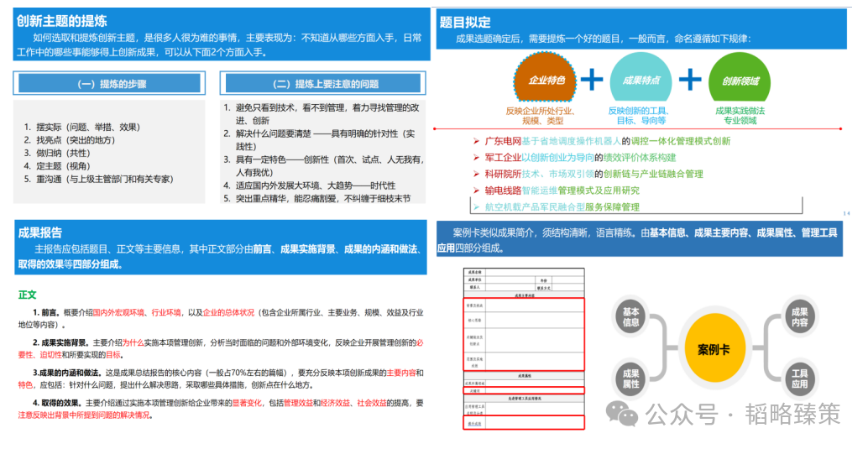Image resolution: width=868 pixels, height=449 pixels.
Task: Click the gray 成果属性 circle
Action: [631, 379]
